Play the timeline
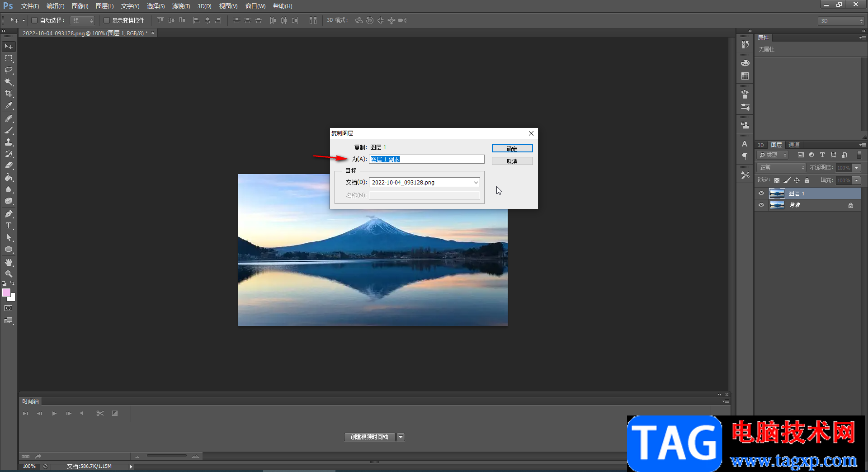The height and width of the screenshot is (472, 868). click(54, 413)
